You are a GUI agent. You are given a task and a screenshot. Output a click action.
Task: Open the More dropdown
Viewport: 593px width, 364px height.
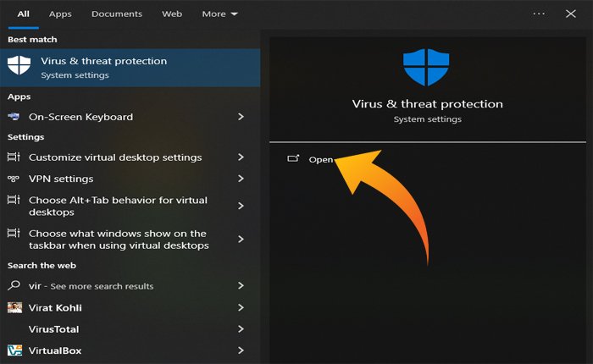pyautogui.click(x=219, y=14)
